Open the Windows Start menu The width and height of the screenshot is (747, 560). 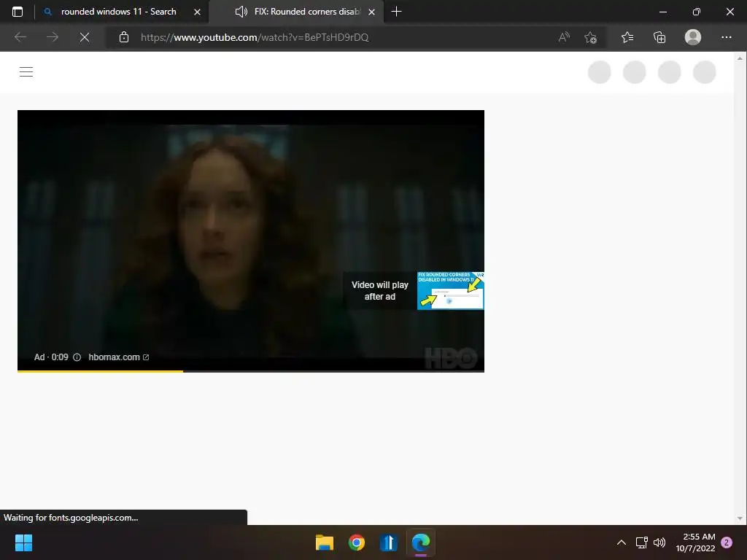point(23,542)
